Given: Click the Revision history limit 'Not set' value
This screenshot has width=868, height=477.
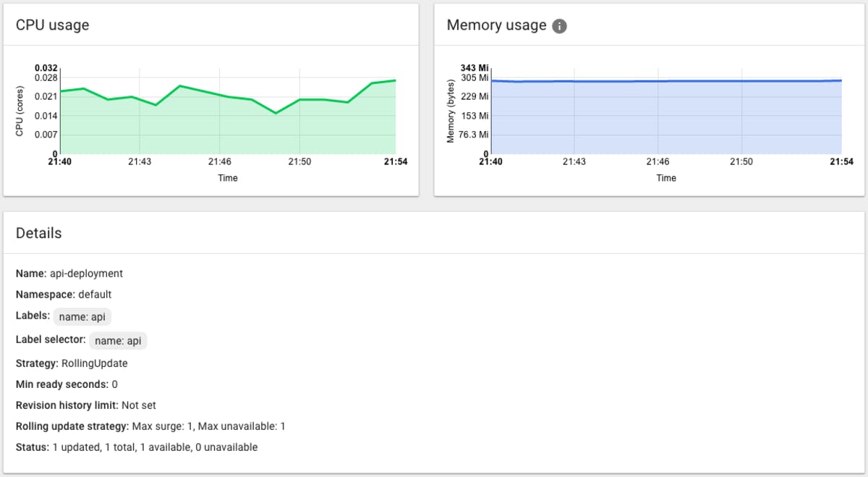Looking at the screenshot, I should (139, 405).
